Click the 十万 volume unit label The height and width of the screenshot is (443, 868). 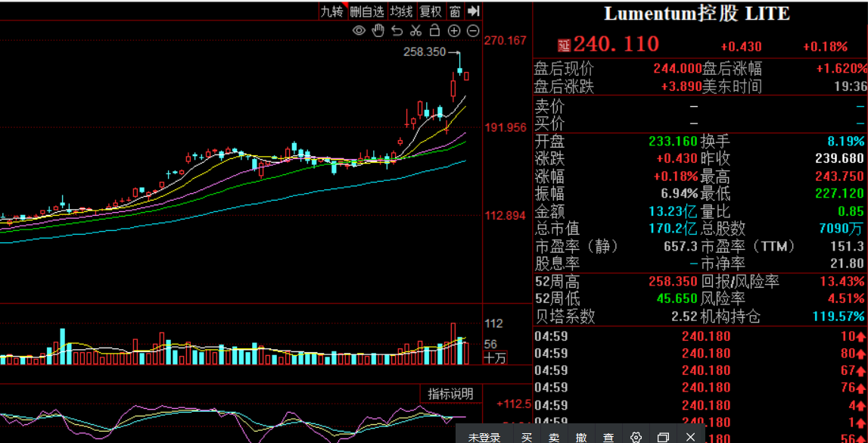click(495, 357)
